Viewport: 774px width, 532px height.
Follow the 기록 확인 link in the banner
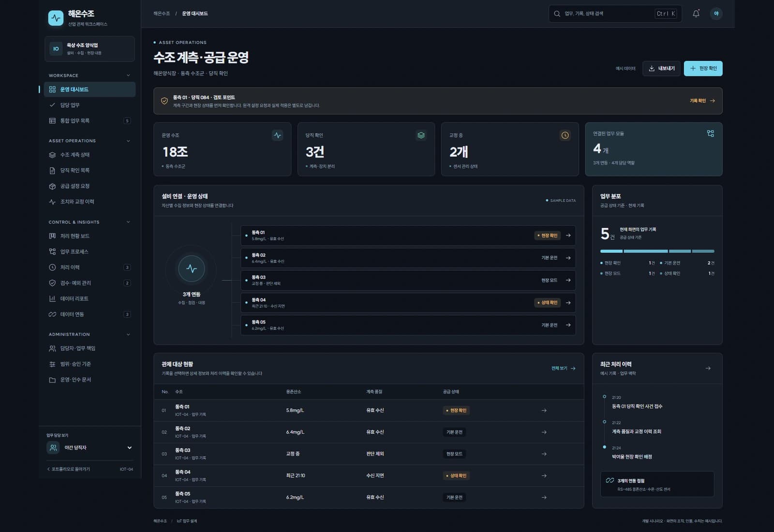702,101
